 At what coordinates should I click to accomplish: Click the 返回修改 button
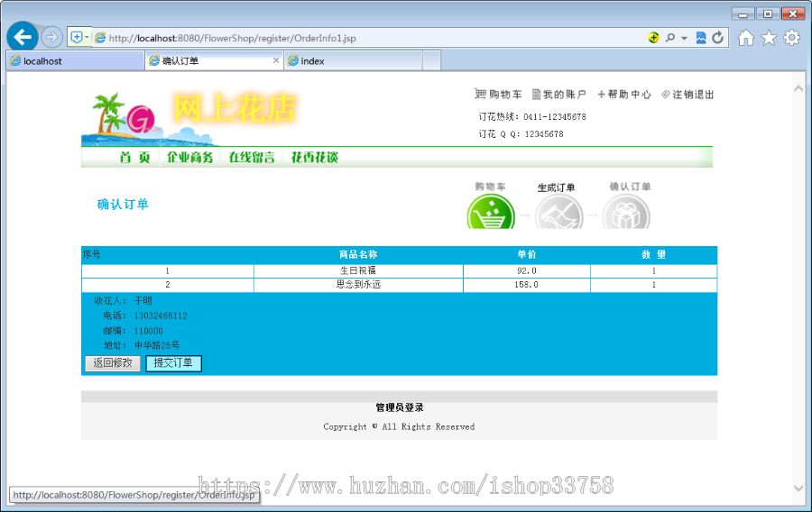pos(113,363)
